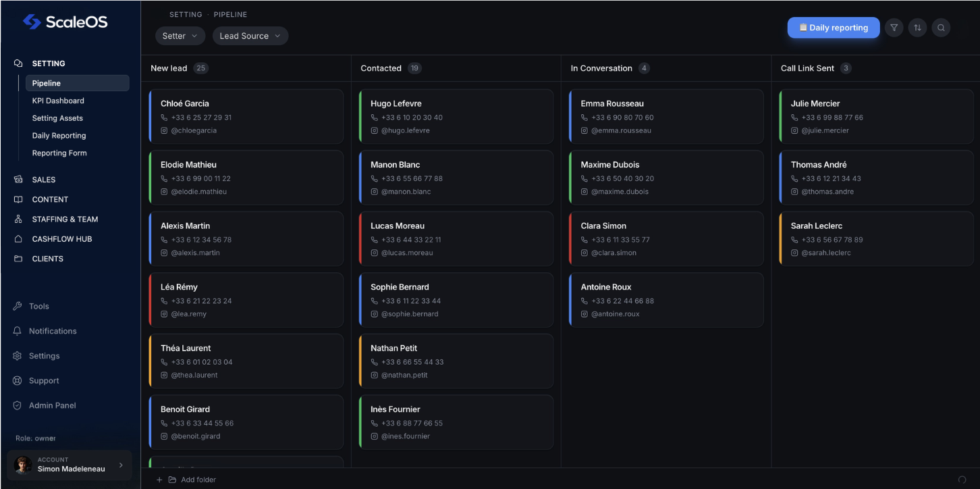980x489 pixels.
Task: Open Sarah Leclerc lead card
Action: [x=875, y=238]
